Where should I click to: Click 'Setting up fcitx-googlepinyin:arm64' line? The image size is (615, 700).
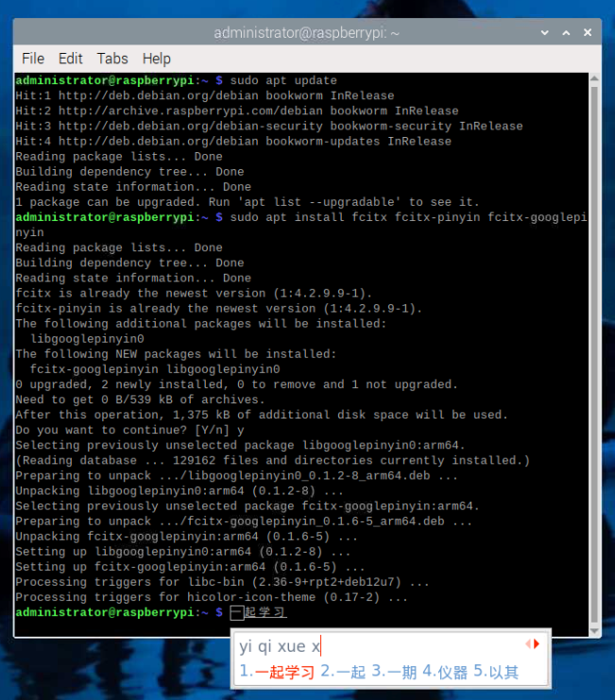tap(190, 567)
